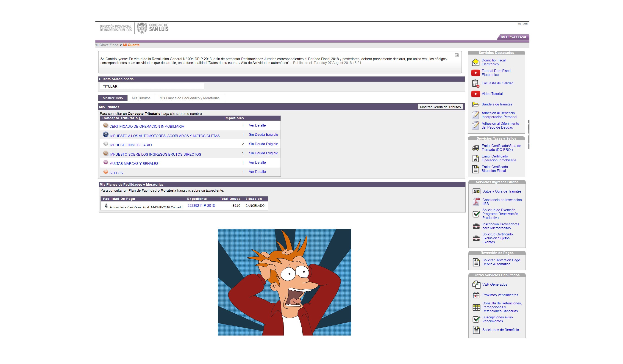623x364 pixels.
Task: Click the Tutorial Dom.Fiscal Electronico YouTube icon
Action: click(x=476, y=73)
